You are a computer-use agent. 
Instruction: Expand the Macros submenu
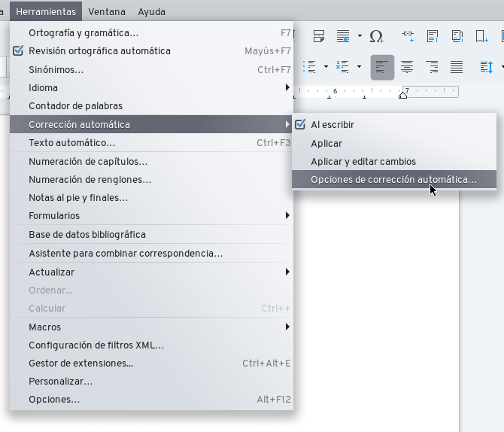(151, 327)
